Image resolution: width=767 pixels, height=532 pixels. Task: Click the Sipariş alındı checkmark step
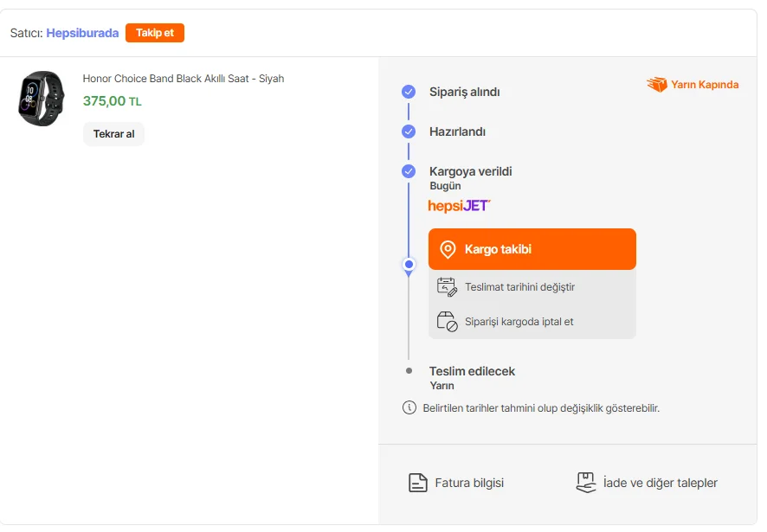(x=409, y=92)
